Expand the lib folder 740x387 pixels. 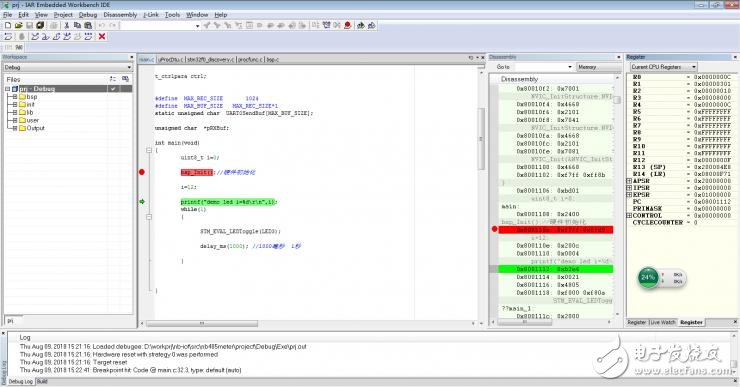point(15,112)
